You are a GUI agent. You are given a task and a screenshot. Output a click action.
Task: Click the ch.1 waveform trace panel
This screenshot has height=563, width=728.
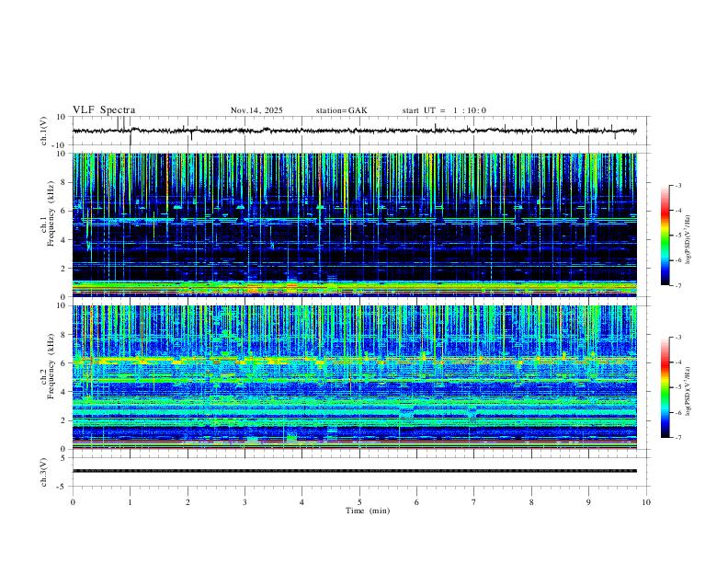tap(361, 131)
